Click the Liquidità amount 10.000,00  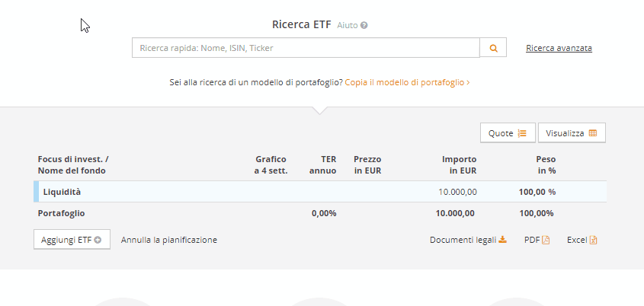[x=458, y=192]
